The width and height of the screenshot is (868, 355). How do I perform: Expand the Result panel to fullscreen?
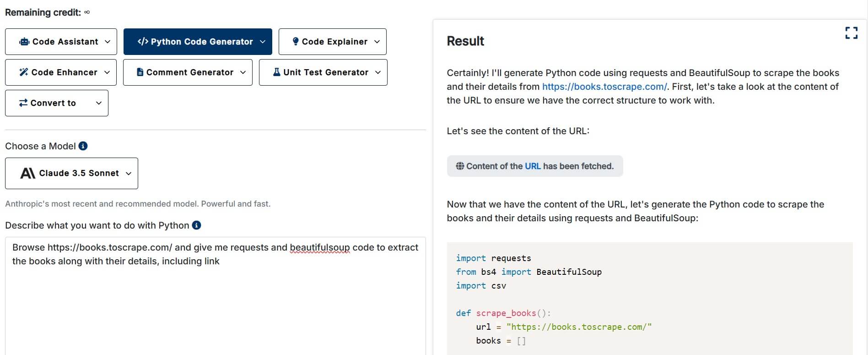(851, 33)
